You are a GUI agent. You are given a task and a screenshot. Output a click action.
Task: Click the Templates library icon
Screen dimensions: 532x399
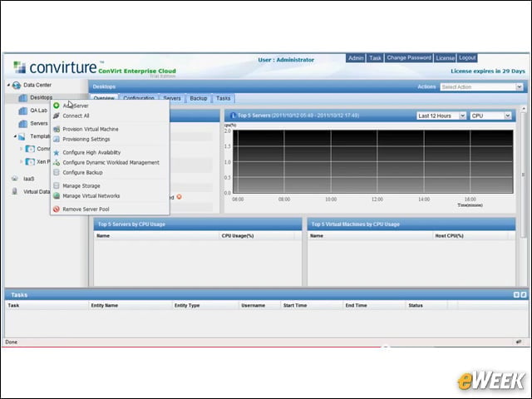[22, 136]
